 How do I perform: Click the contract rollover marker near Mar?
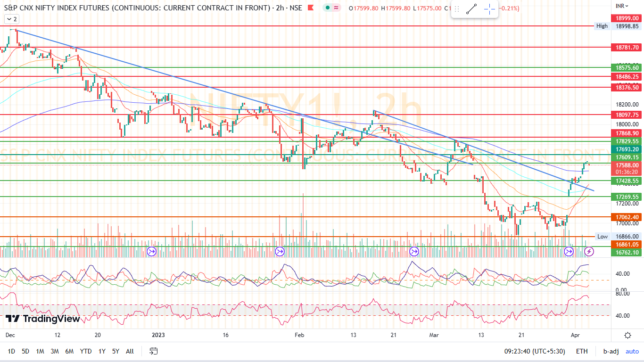point(414,251)
